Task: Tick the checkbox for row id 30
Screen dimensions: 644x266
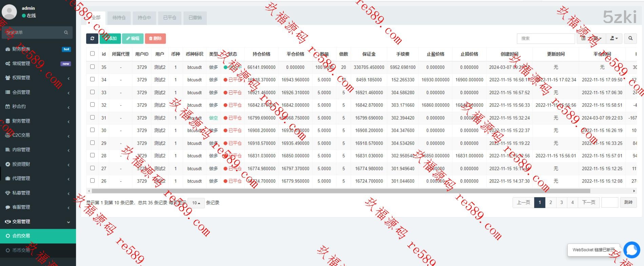Action: point(92,130)
